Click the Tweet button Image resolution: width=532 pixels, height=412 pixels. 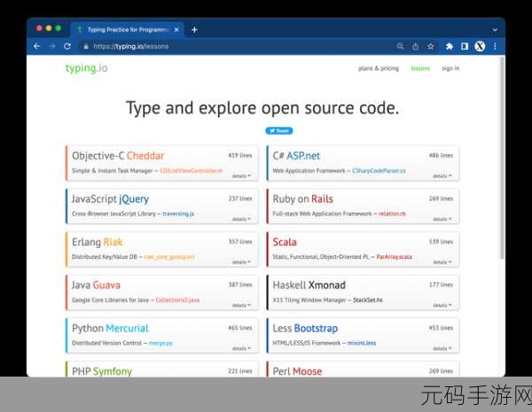279,130
